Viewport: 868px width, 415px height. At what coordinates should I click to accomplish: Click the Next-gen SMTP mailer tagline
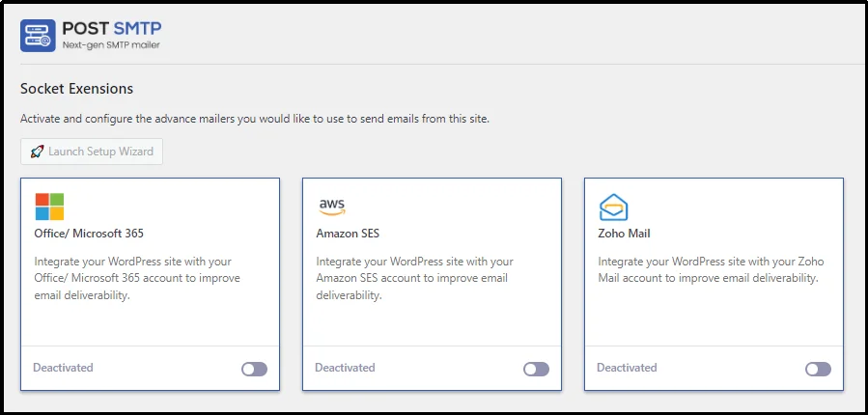pos(111,45)
